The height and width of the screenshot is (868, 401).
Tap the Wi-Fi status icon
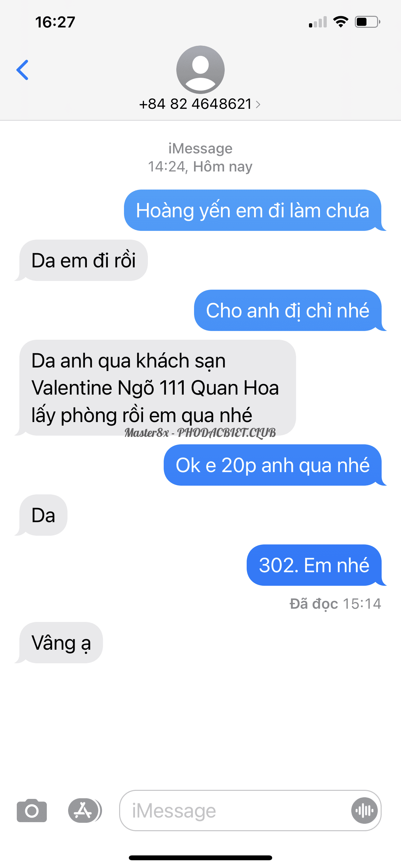tap(340, 22)
